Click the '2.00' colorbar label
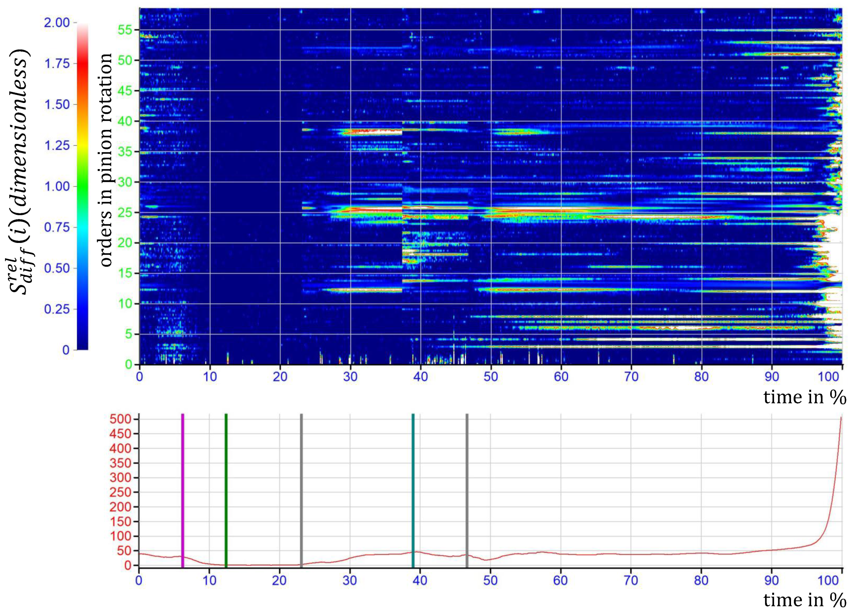 click(57, 23)
